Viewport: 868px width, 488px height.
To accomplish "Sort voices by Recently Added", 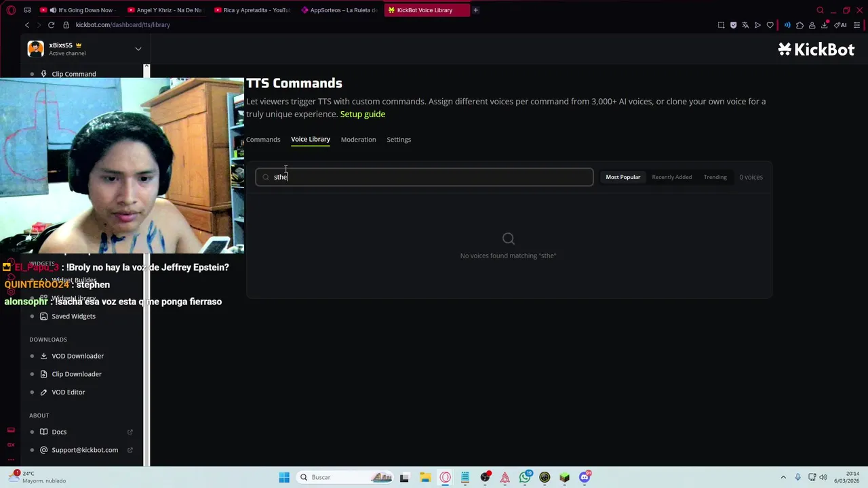I will [x=672, y=177].
